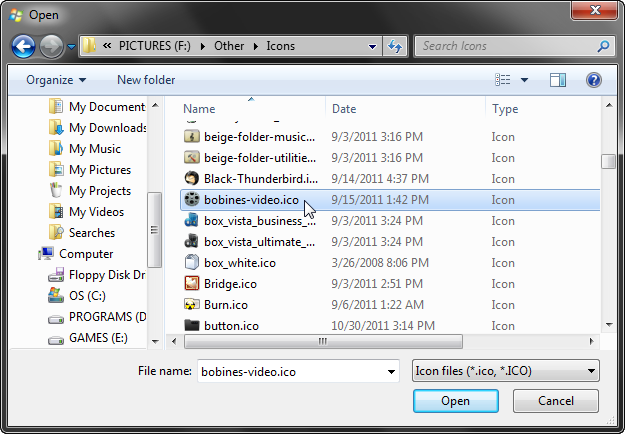Select the Black-Thunderbird icon file

[192, 178]
